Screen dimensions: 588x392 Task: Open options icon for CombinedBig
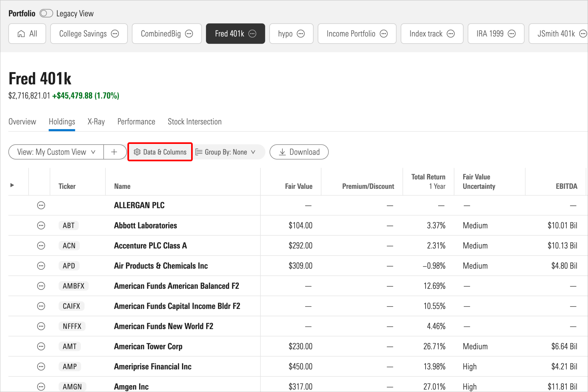pyautogui.click(x=189, y=34)
